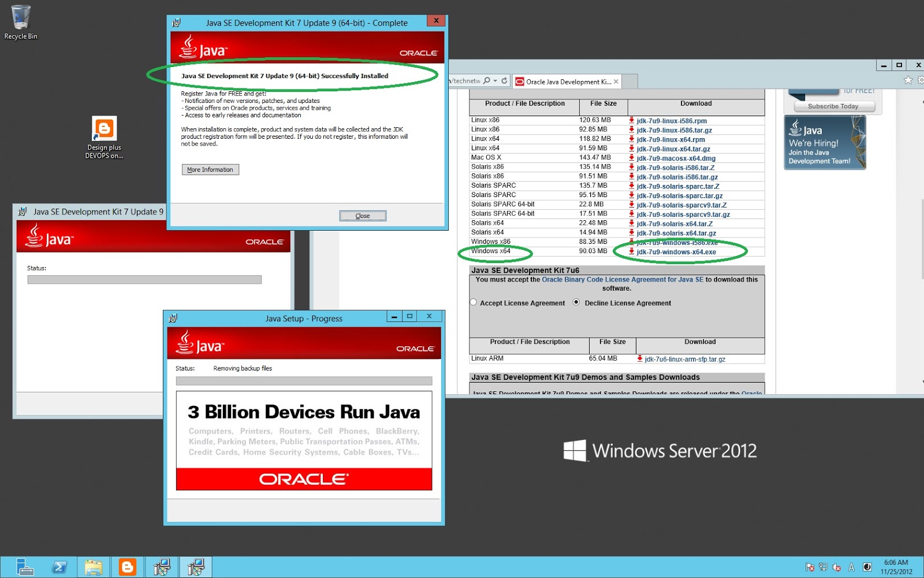924x578 pixels.
Task: Open a new browser tab
Action: pyautogui.click(x=630, y=81)
